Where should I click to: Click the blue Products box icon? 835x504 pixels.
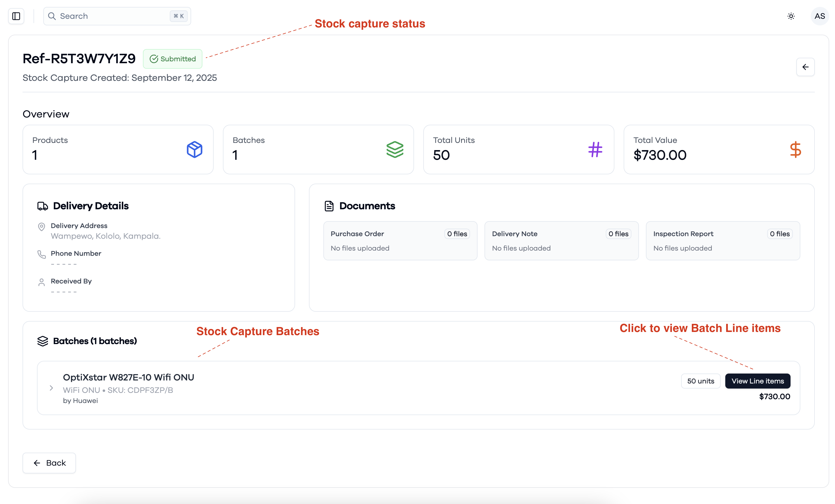point(195,149)
